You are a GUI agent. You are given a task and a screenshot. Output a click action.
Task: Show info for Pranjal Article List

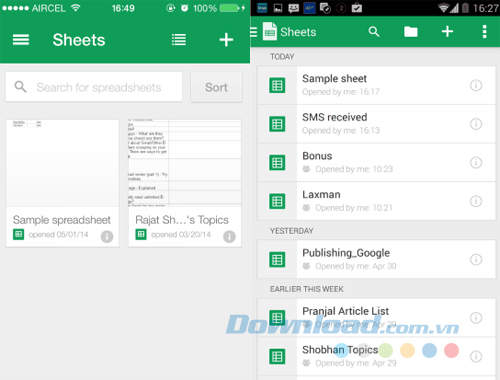(x=476, y=318)
